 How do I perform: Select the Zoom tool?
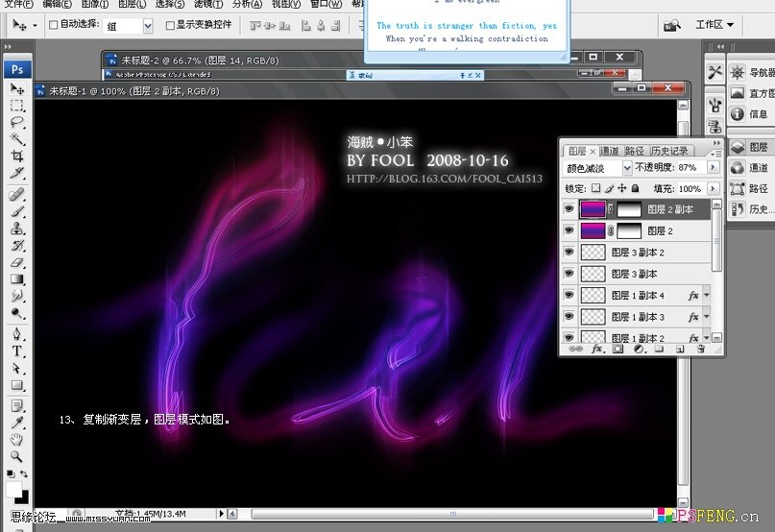tap(16, 456)
